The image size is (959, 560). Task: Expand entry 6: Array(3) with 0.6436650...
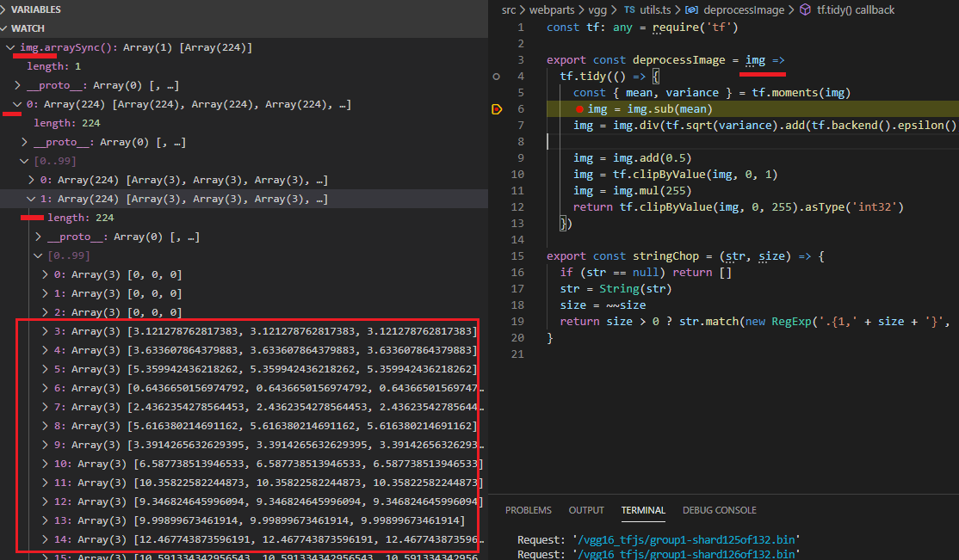46,388
